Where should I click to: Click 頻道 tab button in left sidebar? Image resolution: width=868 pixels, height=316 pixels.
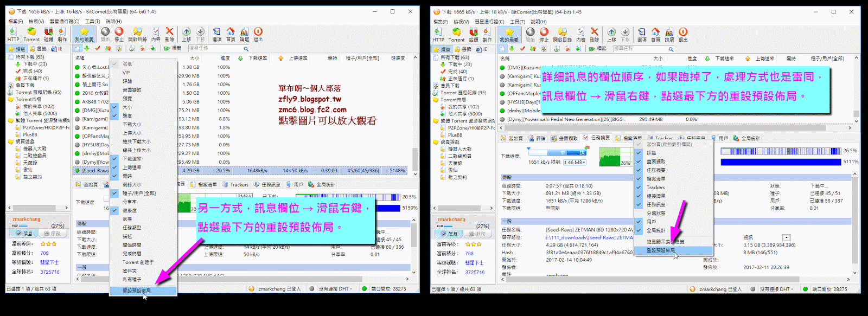coord(16,48)
